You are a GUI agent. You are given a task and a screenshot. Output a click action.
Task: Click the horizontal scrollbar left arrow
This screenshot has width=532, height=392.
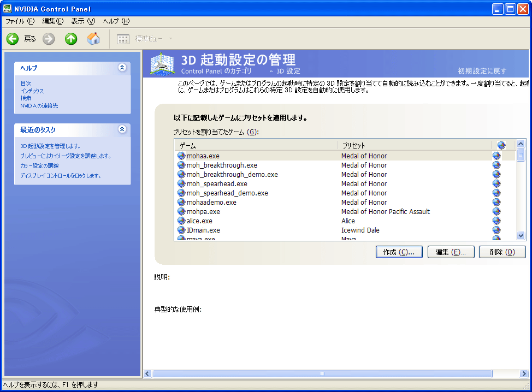point(147,373)
